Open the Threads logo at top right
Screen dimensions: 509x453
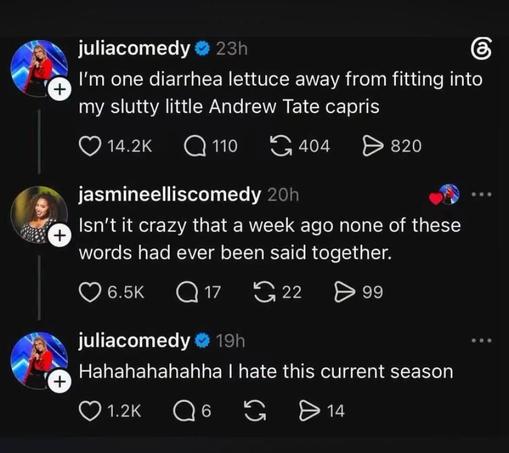481,50
